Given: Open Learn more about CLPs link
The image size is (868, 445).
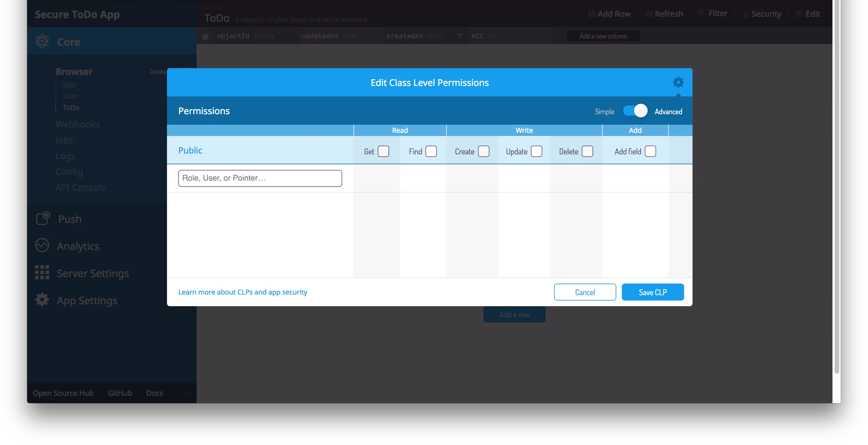Looking at the screenshot, I should click(243, 292).
